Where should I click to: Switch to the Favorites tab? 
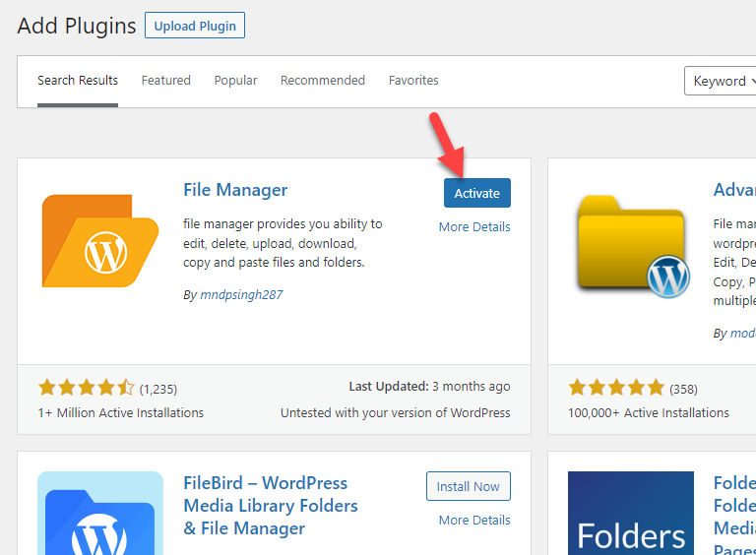413,81
